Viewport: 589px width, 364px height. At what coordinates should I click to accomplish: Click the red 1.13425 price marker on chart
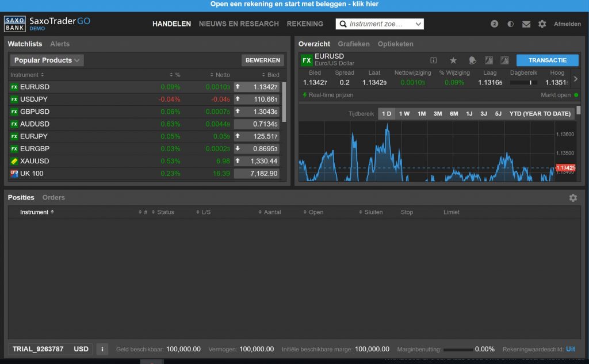click(565, 167)
